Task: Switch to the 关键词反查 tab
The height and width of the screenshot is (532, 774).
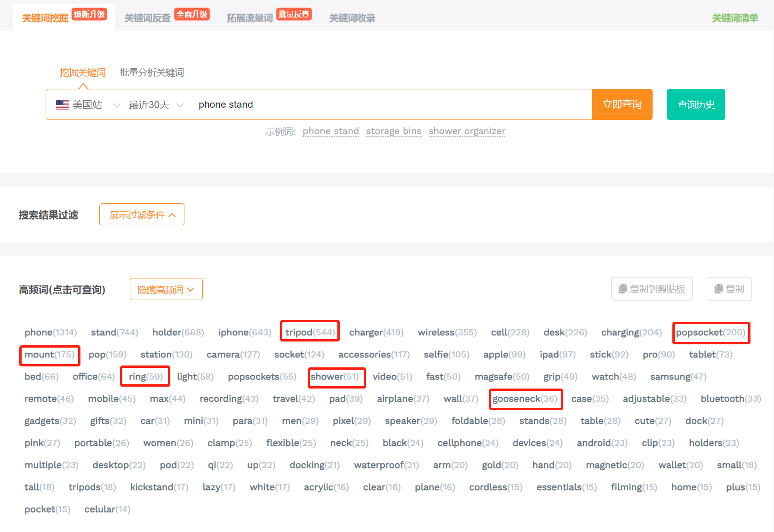Action: tap(148, 18)
